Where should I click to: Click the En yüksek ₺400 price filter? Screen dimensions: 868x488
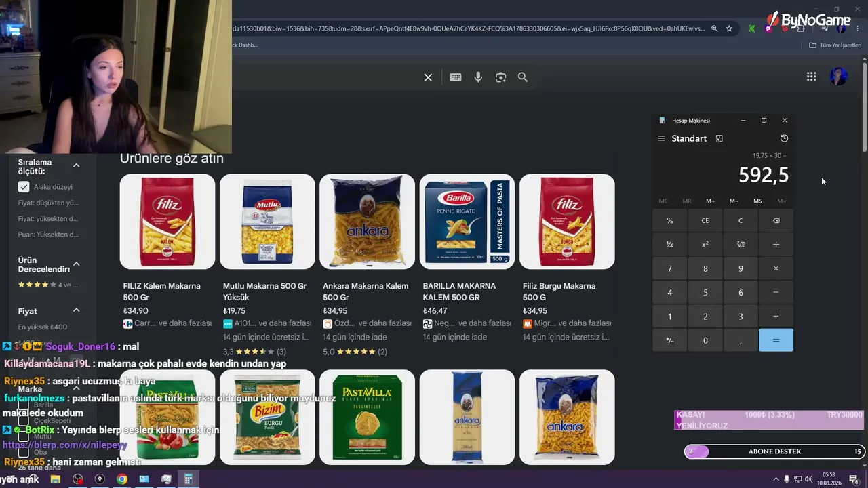pyautogui.click(x=43, y=327)
